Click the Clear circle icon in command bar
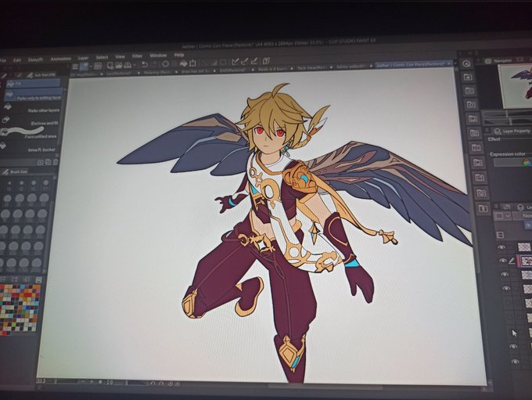The image size is (532, 400). pyautogui.click(x=166, y=64)
